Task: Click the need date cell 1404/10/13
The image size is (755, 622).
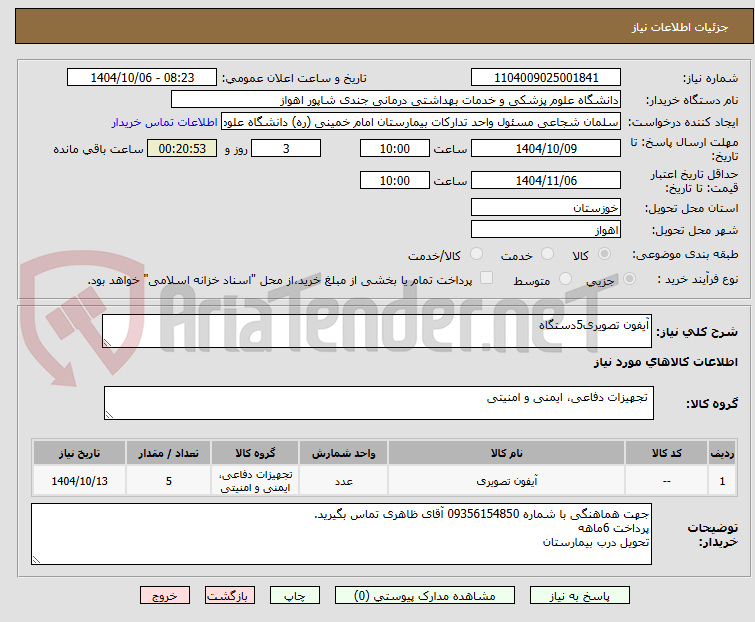Action: pyautogui.click(x=79, y=480)
